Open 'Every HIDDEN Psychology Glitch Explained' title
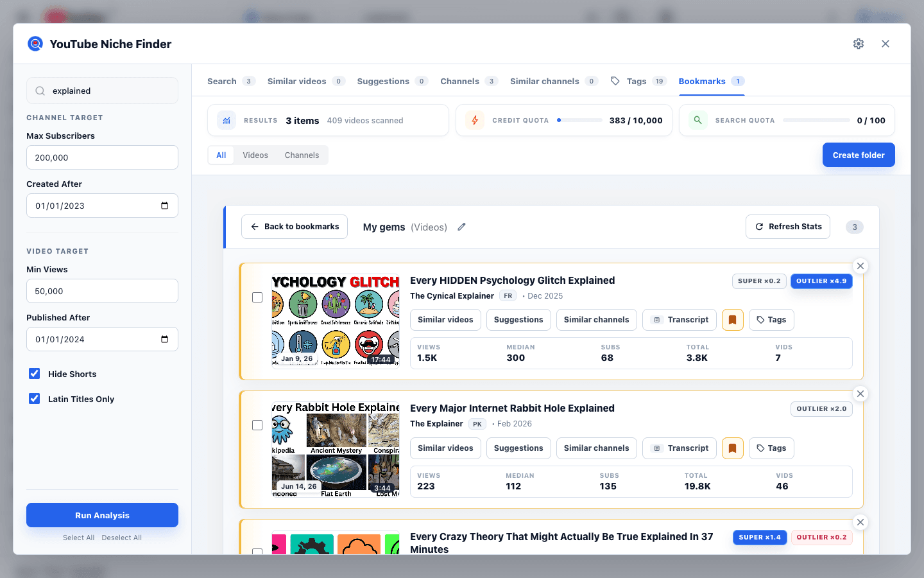Viewport: 924px width, 578px height. click(512, 281)
